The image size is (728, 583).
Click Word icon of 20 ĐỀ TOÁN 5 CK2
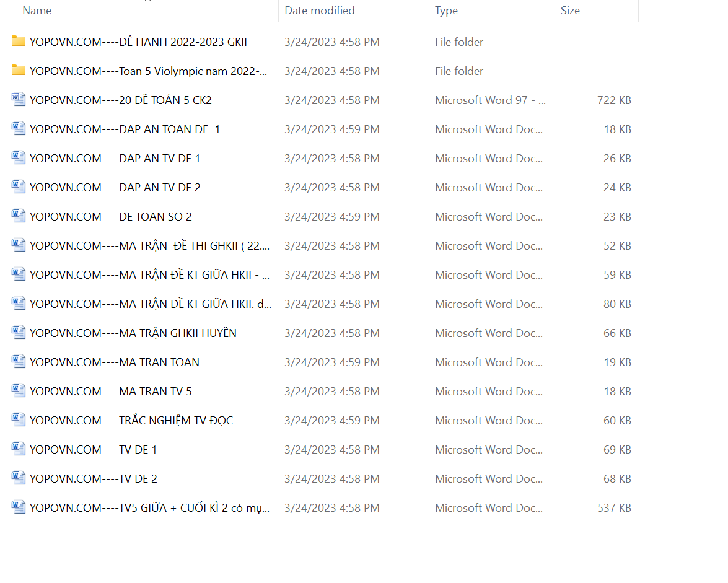(19, 100)
